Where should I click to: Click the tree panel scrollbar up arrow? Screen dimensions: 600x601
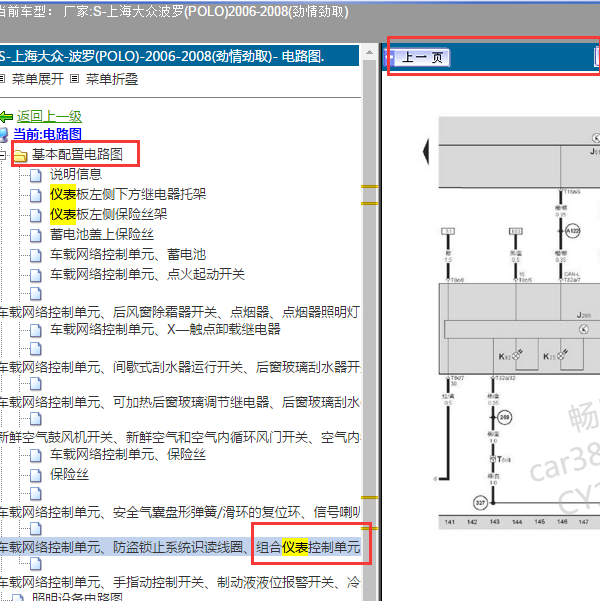point(370,52)
